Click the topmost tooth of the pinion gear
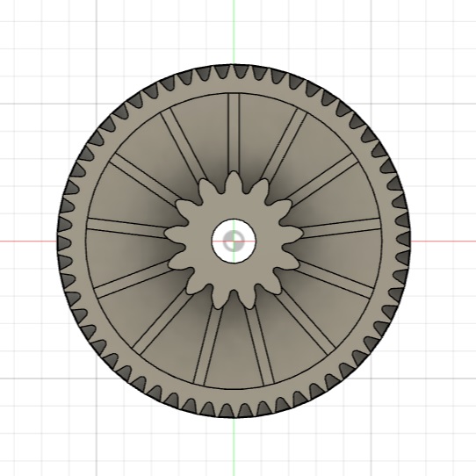This screenshot has width=476, height=476. pos(234,182)
